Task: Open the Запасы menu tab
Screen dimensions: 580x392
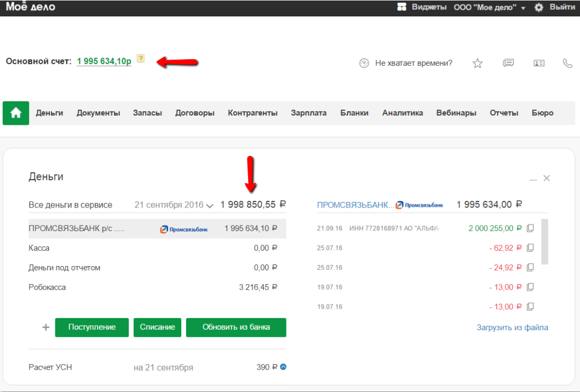Action: pos(147,113)
